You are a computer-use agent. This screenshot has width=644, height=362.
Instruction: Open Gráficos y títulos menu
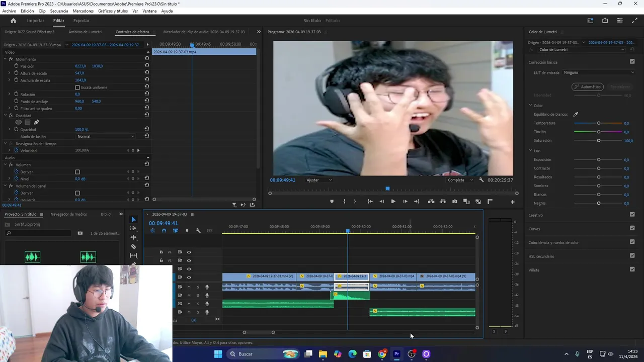[x=113, y=11]
